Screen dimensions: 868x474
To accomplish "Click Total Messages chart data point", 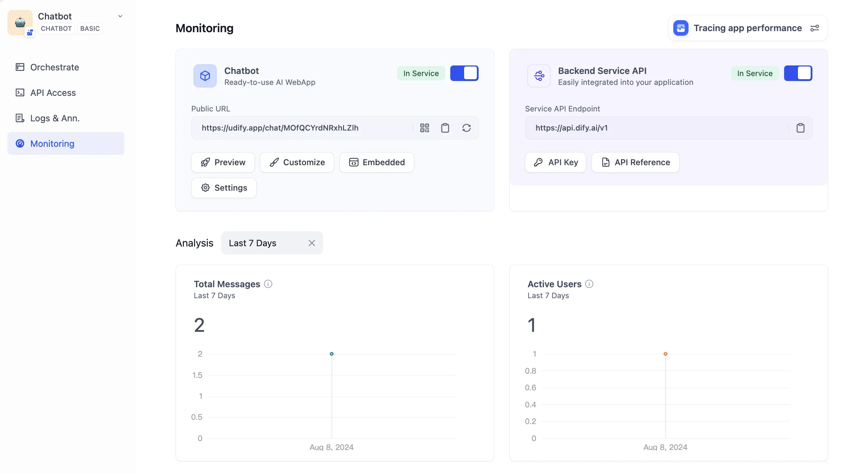I will click(332, 354).
